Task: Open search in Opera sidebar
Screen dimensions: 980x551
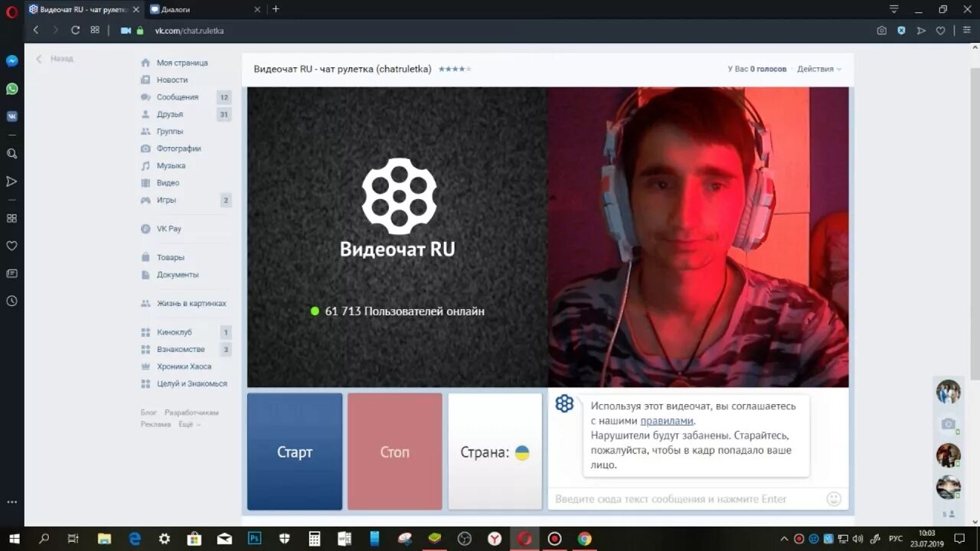Action: coord(11,153)
